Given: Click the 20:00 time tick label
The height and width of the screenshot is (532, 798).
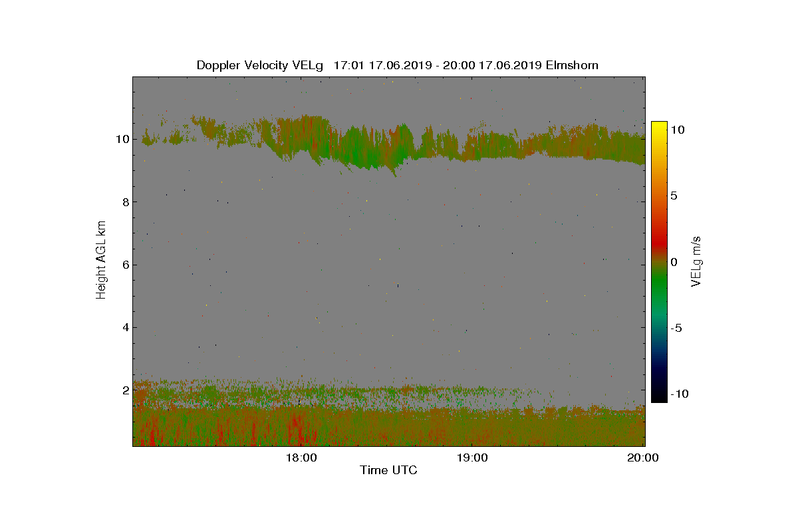Looking at the screenshot, I should [644, 458].
